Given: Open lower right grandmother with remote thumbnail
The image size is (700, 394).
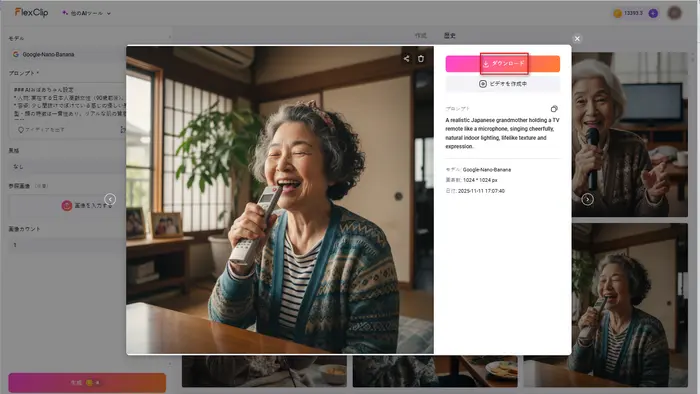Looking at the screenshot, I should pos(630,305).
